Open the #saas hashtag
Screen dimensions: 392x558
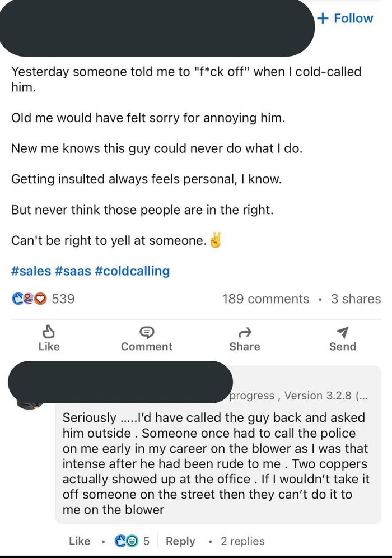pos(73,271)
